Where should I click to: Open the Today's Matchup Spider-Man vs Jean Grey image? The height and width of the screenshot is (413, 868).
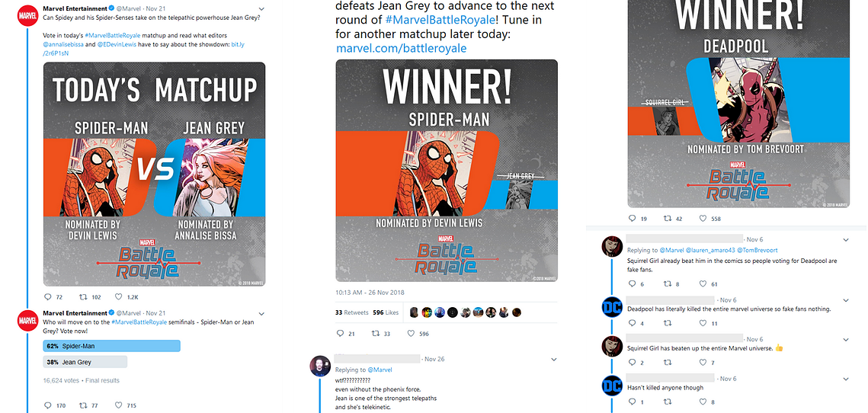pyautogui.click(x=155, y=174)
